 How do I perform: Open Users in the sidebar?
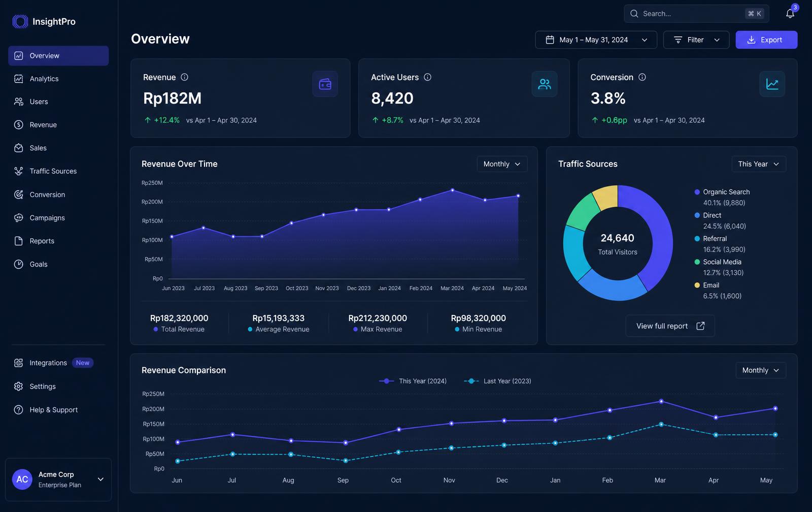pos(58,102)
